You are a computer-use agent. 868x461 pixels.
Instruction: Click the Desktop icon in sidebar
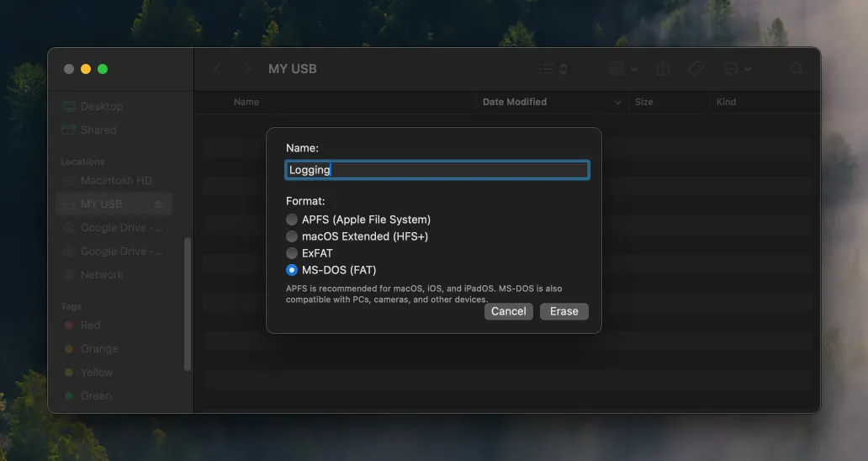69,106
